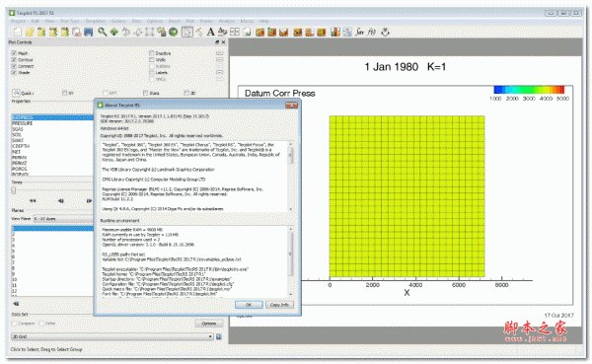Click the Copy Info button
The width and height of the screenshot is (592, 364).
point(279,305)
